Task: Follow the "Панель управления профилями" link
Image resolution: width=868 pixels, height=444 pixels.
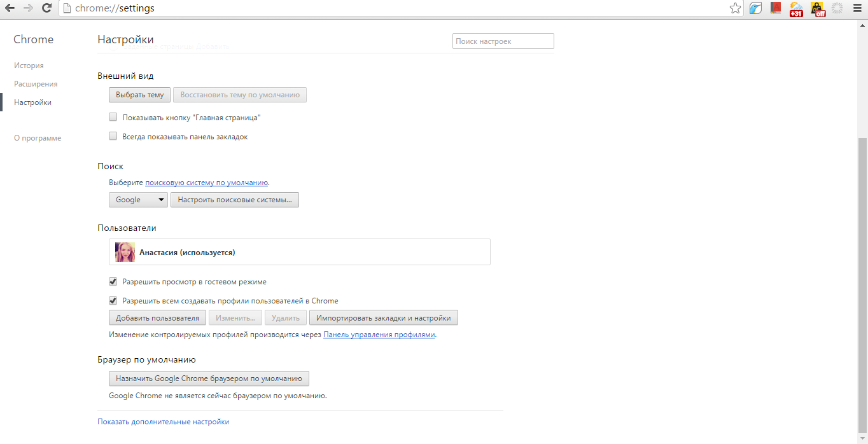Action: (379, 335)
